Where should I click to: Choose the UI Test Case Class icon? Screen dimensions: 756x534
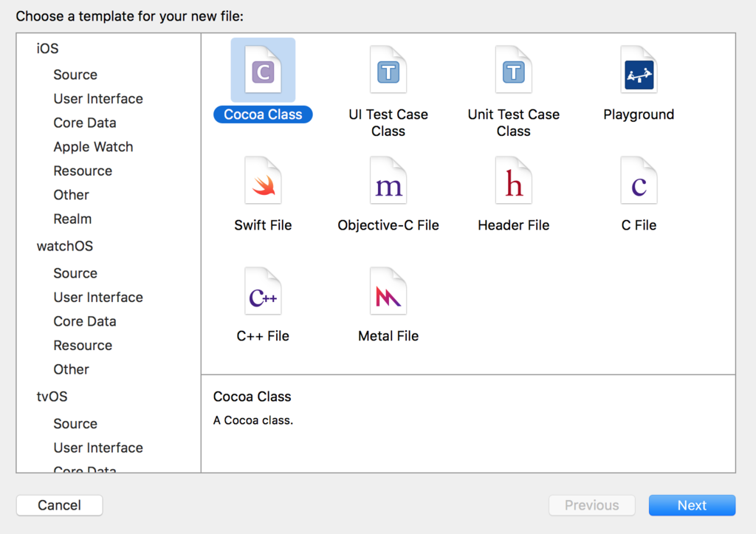[x=388, y=70]
